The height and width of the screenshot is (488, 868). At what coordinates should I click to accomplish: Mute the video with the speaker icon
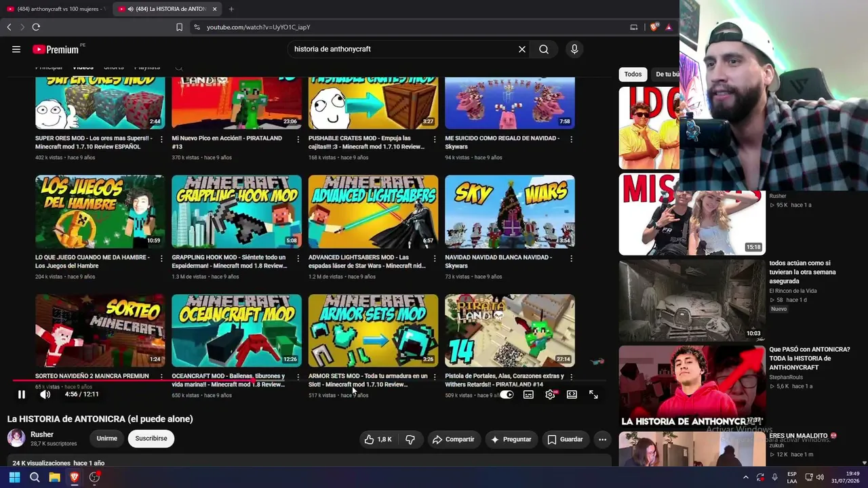tap(45, 394)
